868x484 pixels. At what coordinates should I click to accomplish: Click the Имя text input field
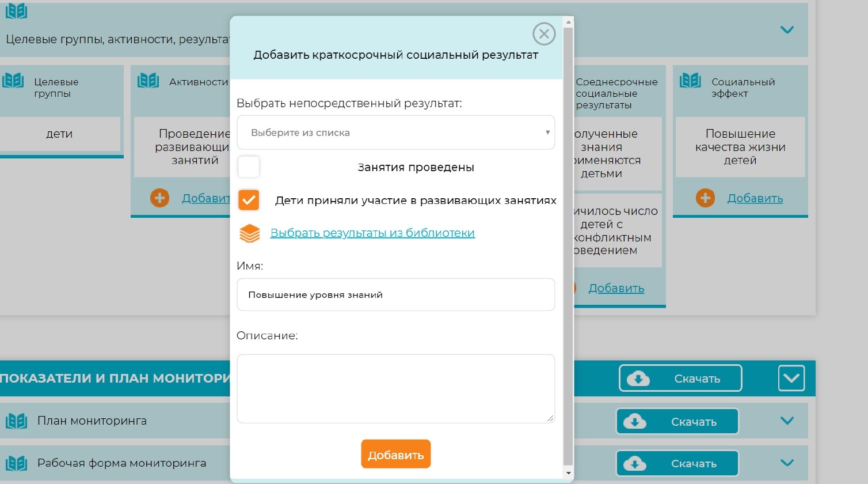click(395, 295)
